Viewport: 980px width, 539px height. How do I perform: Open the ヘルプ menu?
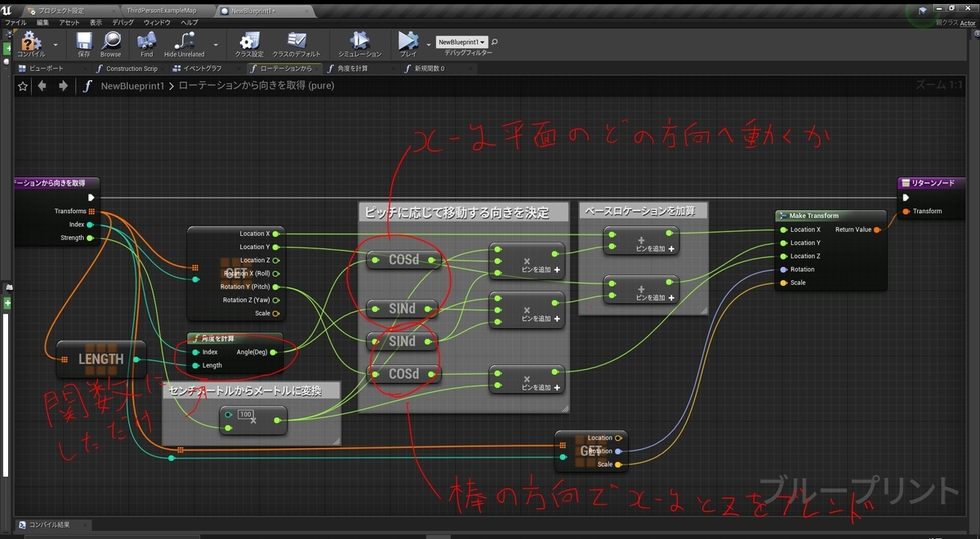pos(189,22)
